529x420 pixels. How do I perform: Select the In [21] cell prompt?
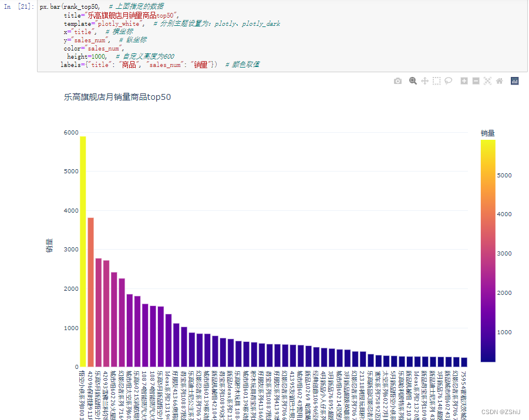(x=19, y=6)
